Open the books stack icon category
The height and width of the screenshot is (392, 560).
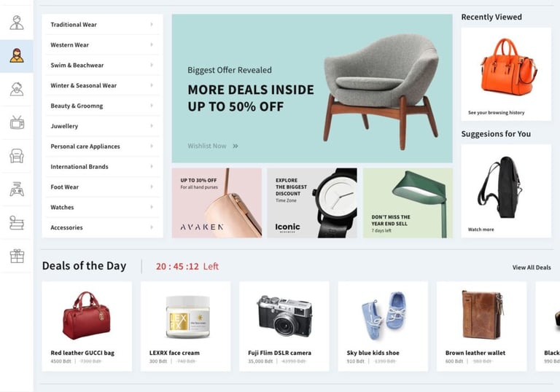(17, 223)
